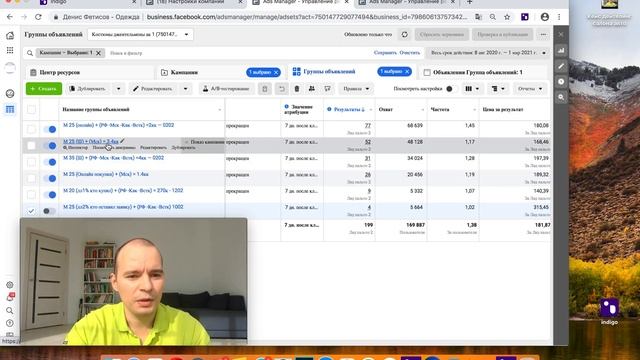The width and height of the screenshot is (640, 360).
Task: Turn off the toggle for row with 20 456 reach
Action: coord(49,178)
